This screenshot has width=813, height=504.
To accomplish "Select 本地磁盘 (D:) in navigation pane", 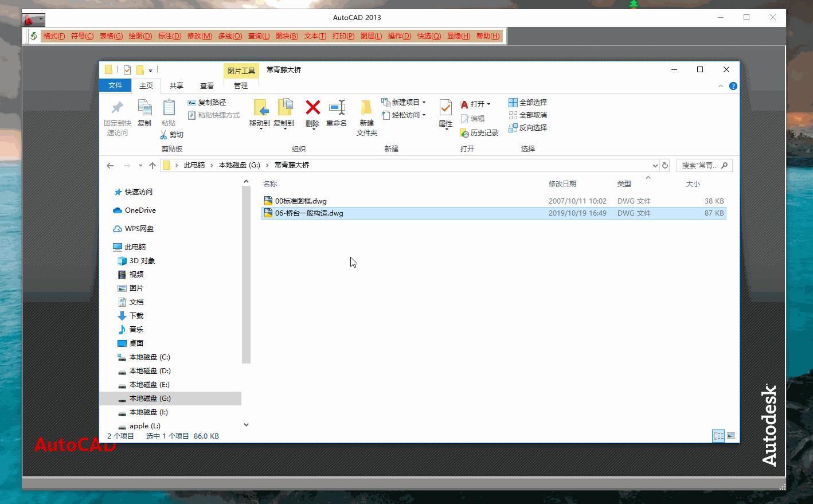I will (x=150, y=371).
